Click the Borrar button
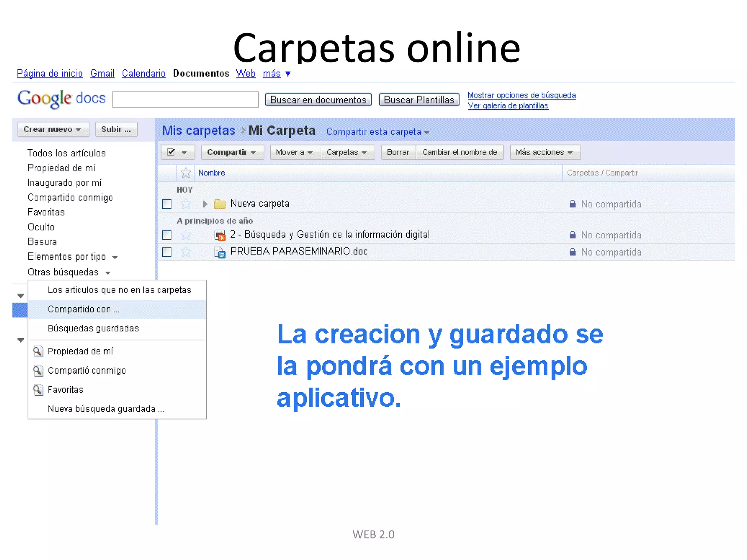 pyautogui.click(x=398, y=152)
